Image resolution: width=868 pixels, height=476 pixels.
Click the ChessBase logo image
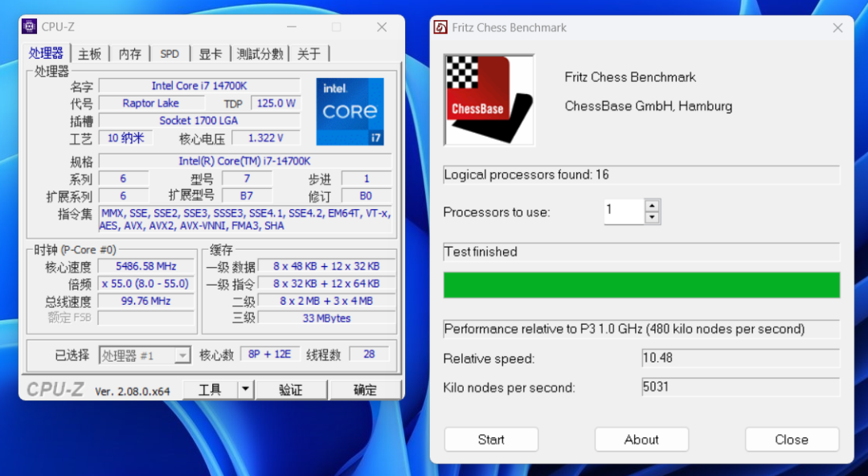coord(489,101)
